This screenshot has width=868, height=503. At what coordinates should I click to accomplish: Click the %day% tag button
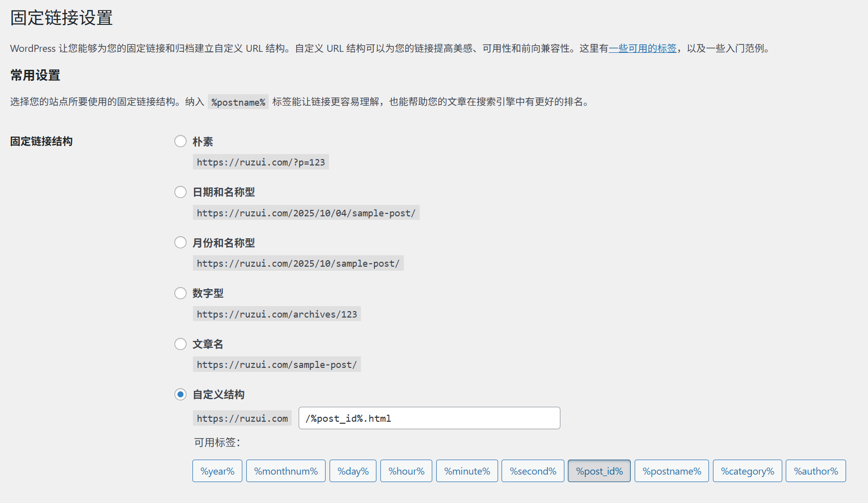click(x=353, y=471)
